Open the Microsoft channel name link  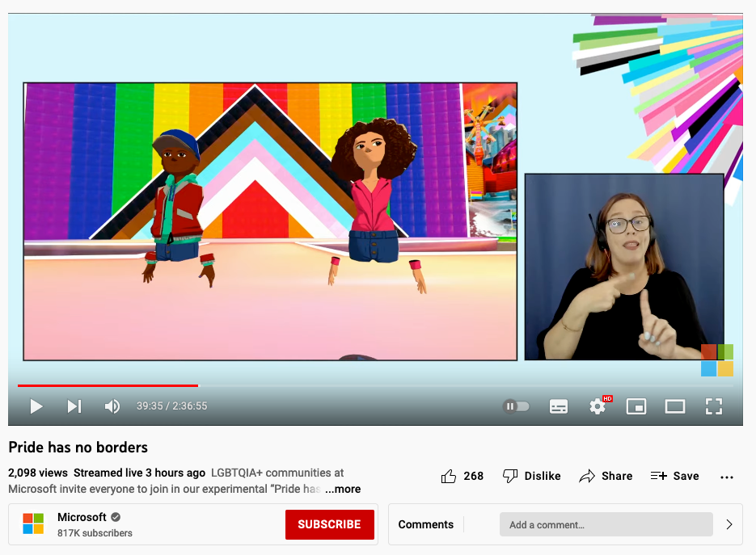pos(82,517)
